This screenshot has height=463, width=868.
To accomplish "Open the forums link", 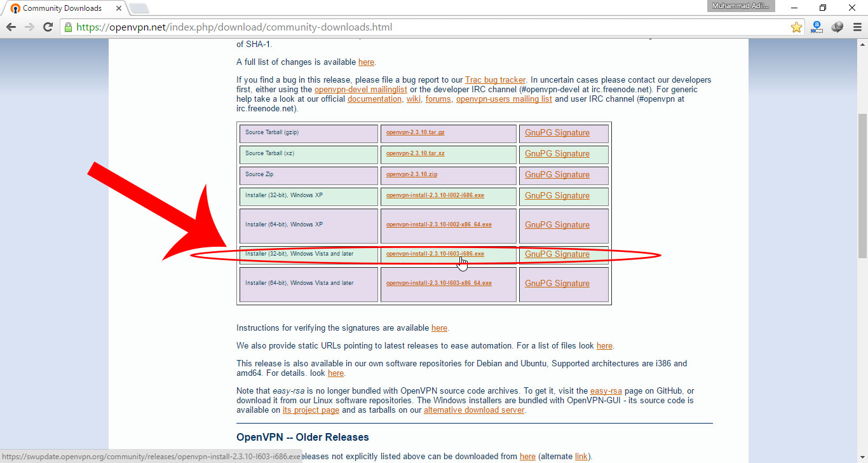I will (x=438, y=99).
